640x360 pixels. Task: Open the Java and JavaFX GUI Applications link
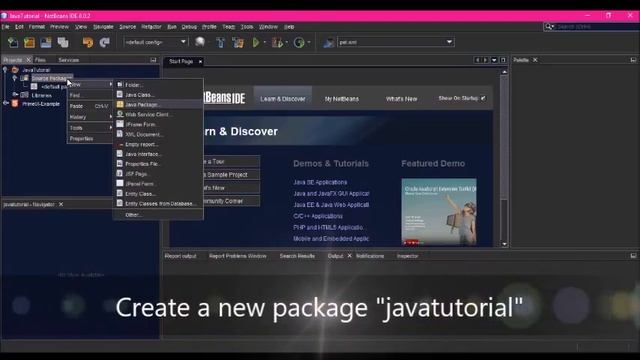[x=331, y=193]
